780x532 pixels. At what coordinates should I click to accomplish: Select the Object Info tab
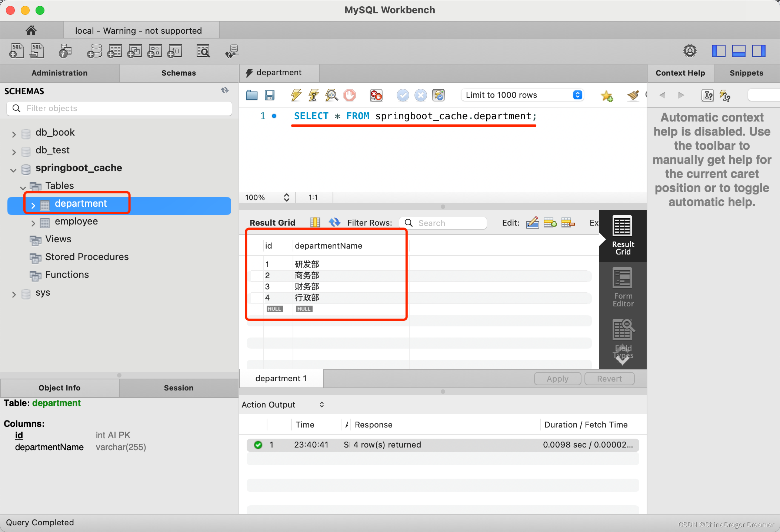tap(60, 388)
